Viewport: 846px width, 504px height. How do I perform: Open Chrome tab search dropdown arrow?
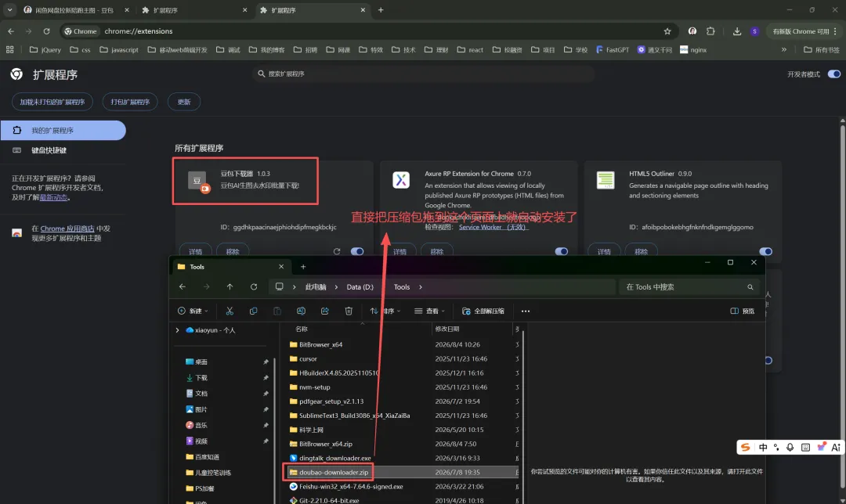pyautogui.click(x=9, y=9)
